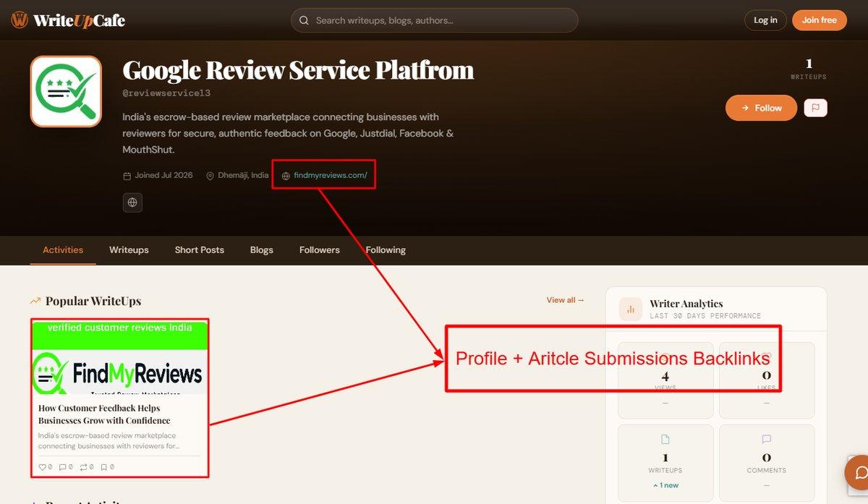Report the profile using the flag icon
The width and height of the screenshot is (868, 504).
point(815,108)
